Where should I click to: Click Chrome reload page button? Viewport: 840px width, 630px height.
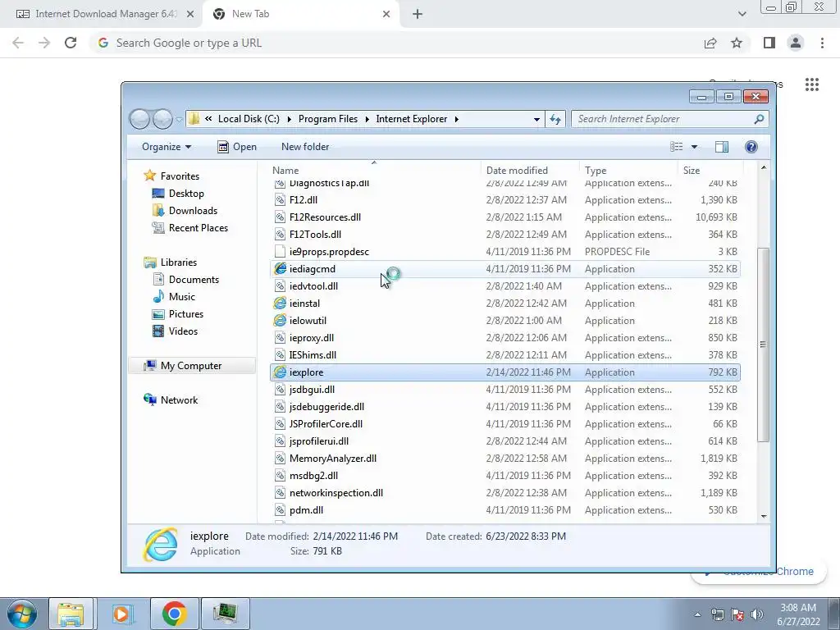pos(71,43)
